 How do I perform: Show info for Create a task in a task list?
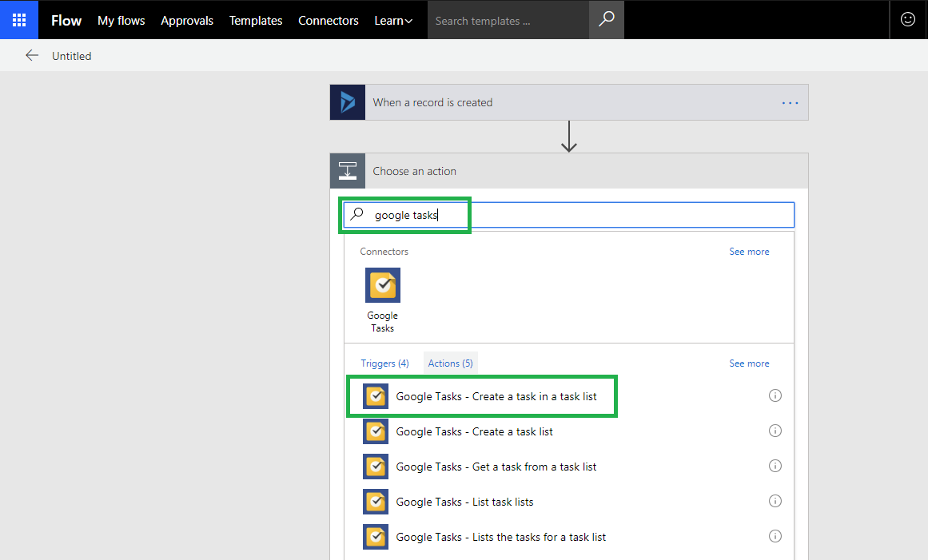coord(775,395)
